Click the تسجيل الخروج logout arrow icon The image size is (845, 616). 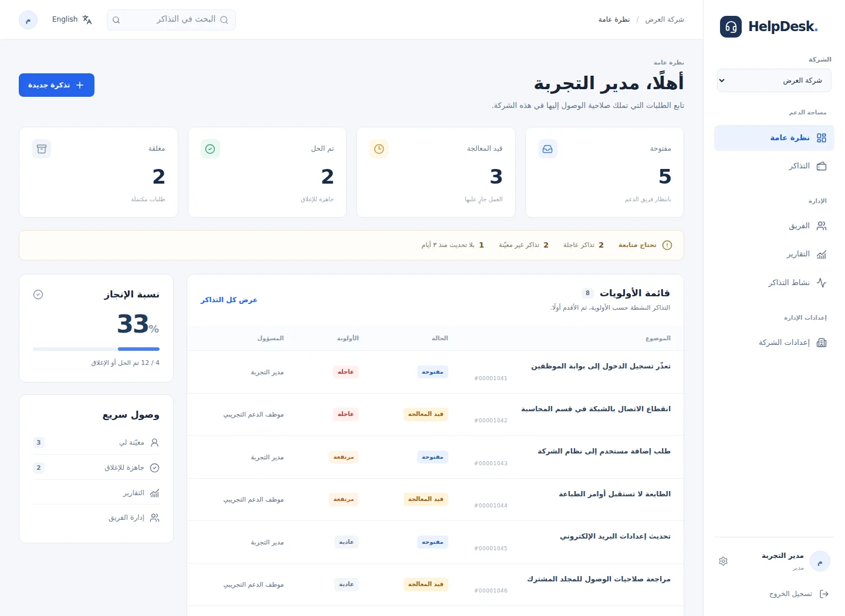click(824, 594)
